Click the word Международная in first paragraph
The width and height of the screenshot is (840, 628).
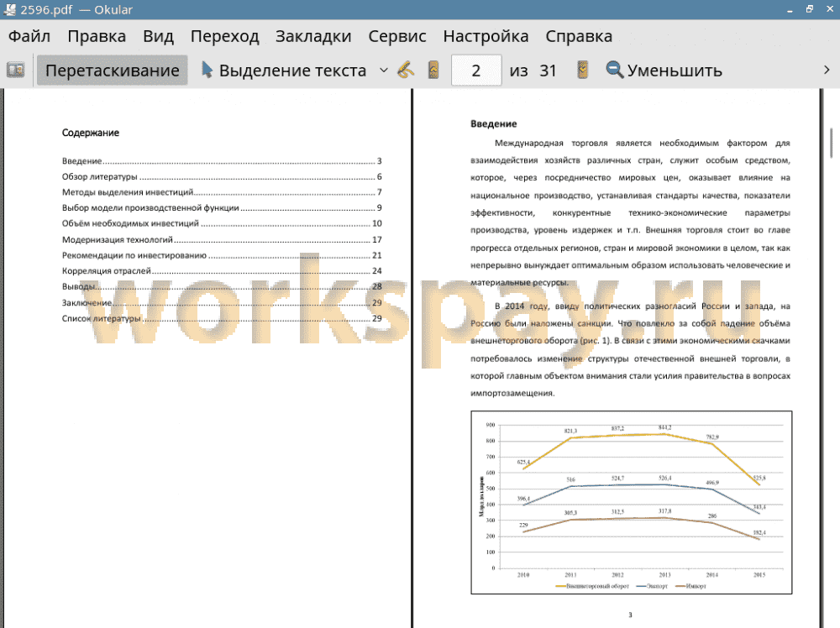pyautogui.click(x=528, y=143)
